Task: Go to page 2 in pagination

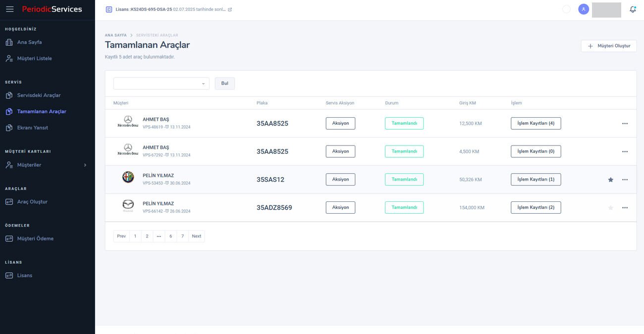Action: pos(147,237)
